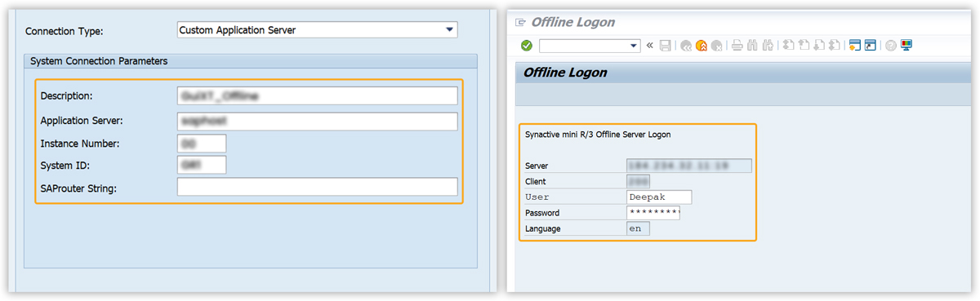Image resolution: width=980 pixels, height=301 pixels.
Task: Click the Print icon
Action: coord(737,46)
